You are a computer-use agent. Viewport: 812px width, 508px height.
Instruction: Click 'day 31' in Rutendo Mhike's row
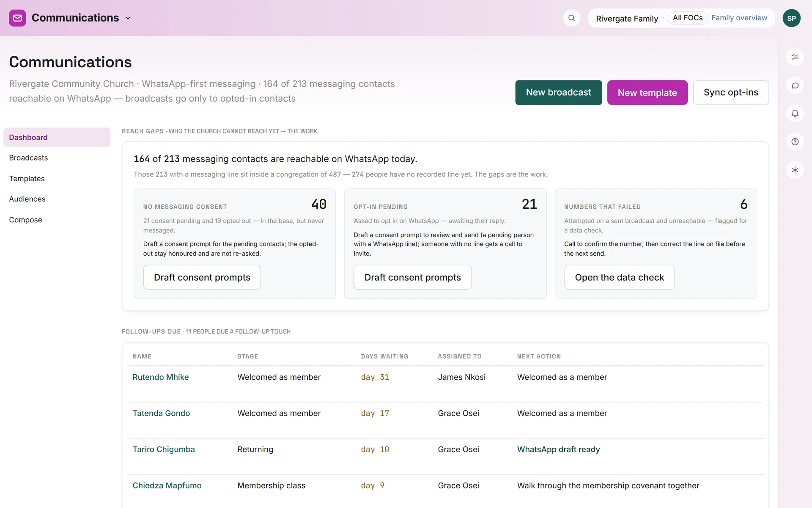click(375, 377)
